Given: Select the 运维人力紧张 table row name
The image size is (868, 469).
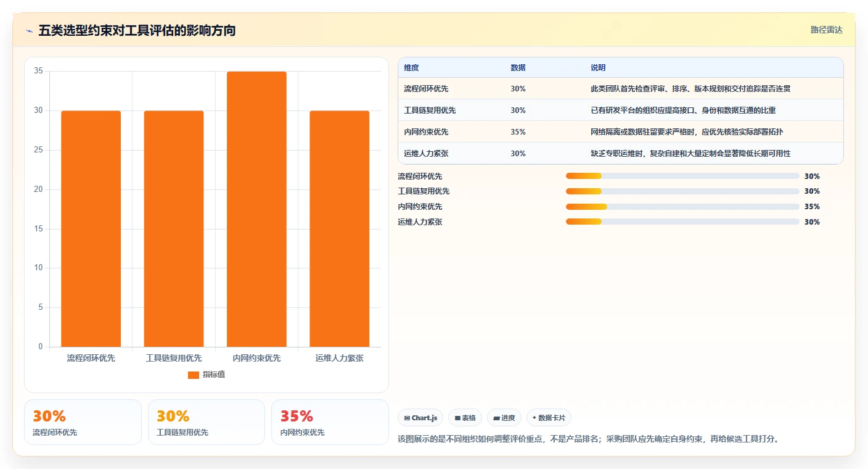Looking at the screenshot, I should [x=426, y=154].
